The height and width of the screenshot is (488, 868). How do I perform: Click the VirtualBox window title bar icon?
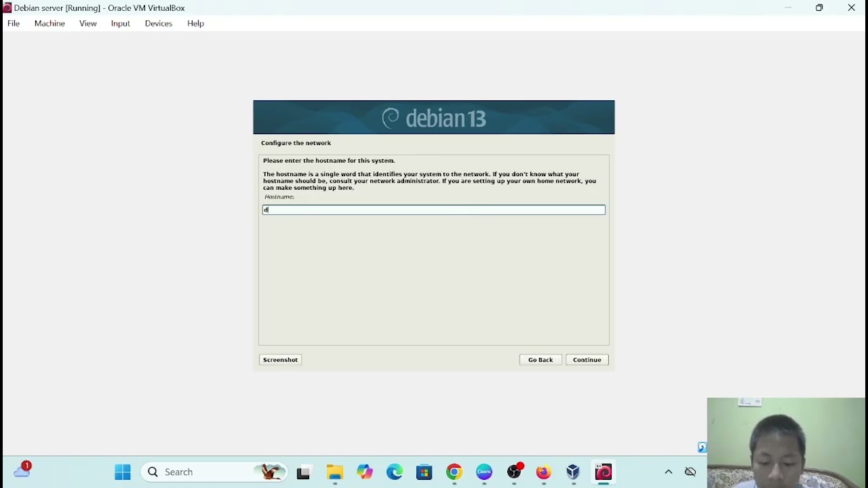(x=7, y=8)
